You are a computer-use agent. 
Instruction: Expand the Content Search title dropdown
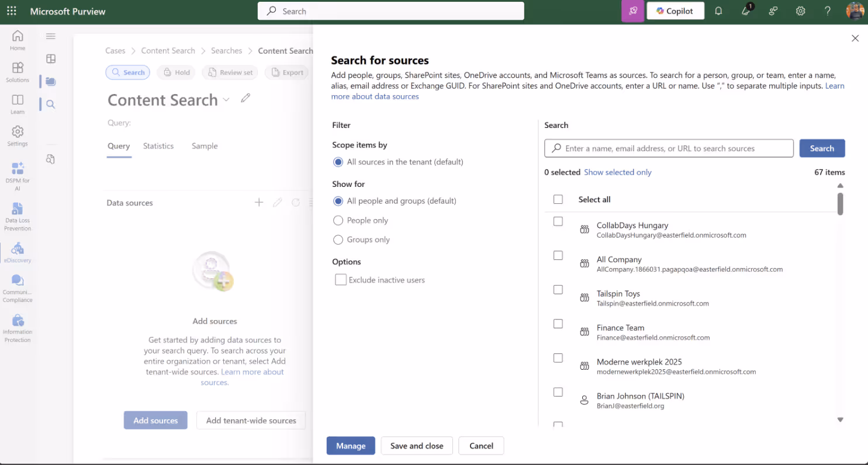pos(226,100)
